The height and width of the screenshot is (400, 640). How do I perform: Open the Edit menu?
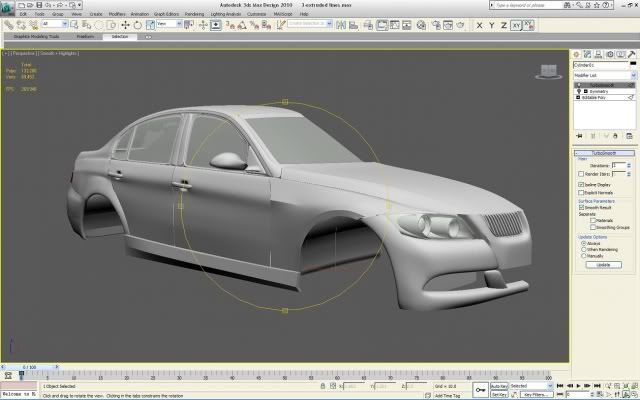click(24, 14)
